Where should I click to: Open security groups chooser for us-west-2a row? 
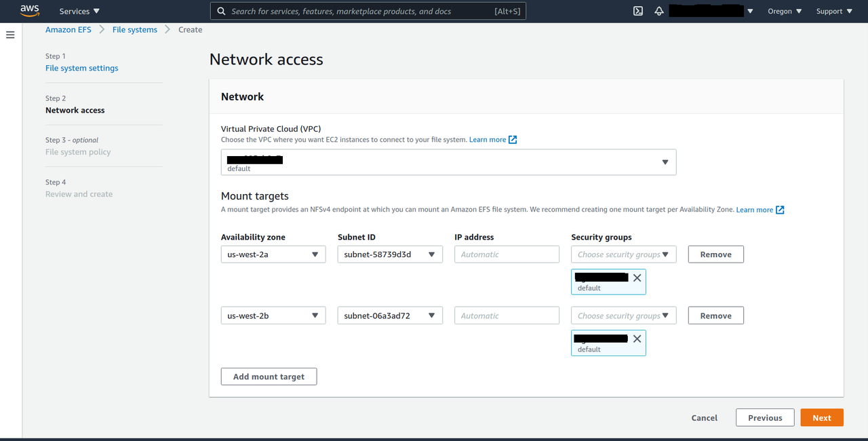[x=624, y=254]
